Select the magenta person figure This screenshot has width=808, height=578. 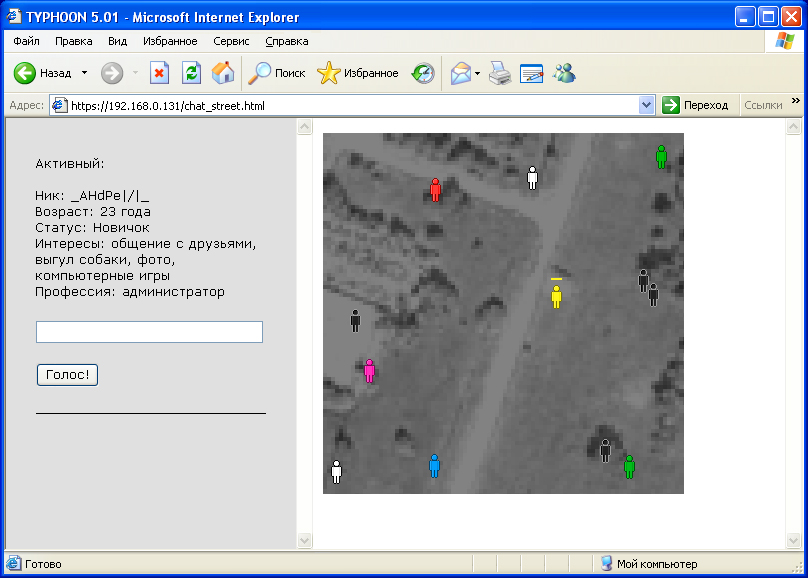coord(369,371)
